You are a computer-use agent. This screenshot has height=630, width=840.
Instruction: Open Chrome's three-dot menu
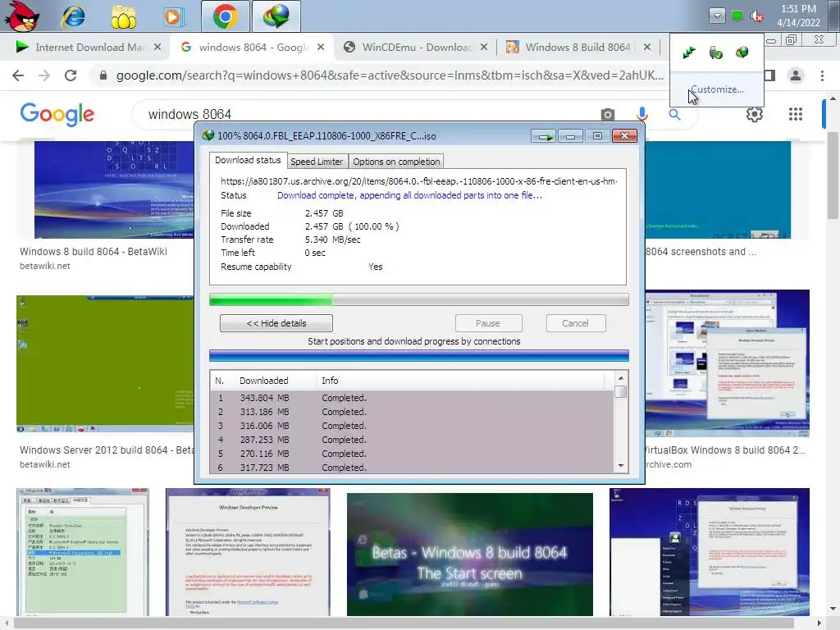822,75
